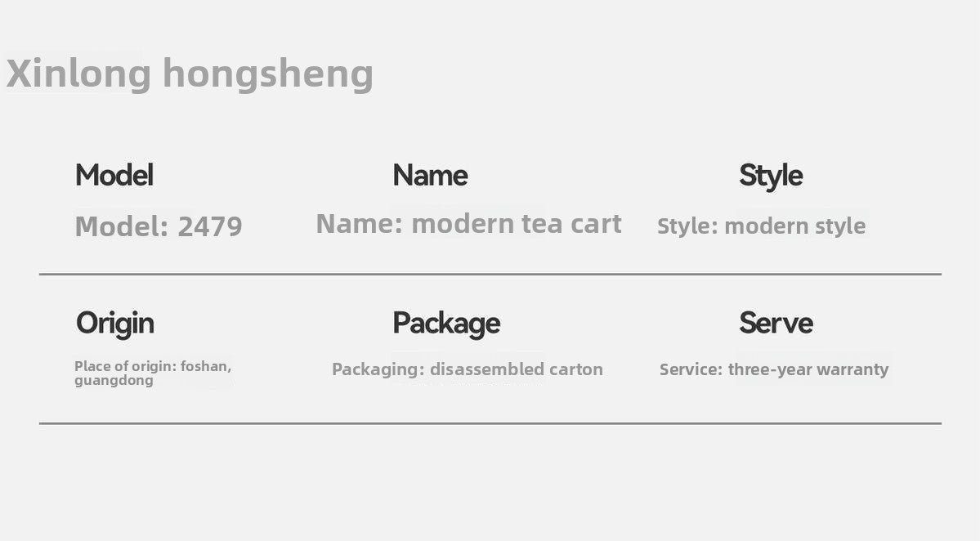Click the "modern tea cart" name value

(x=516, y=224)
